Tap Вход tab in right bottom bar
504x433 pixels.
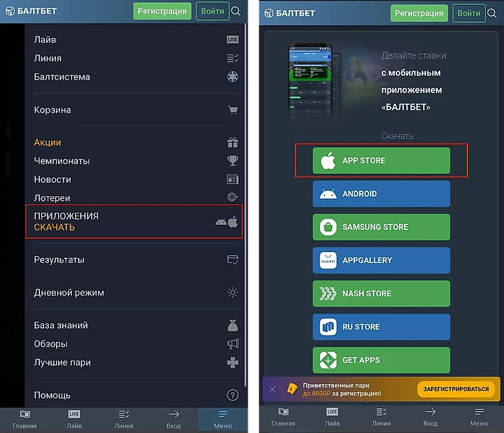pyautogui.click(x=430, y=417)
